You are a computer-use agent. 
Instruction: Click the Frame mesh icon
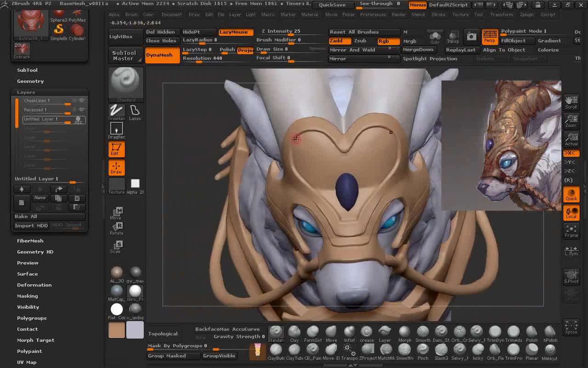571,230
